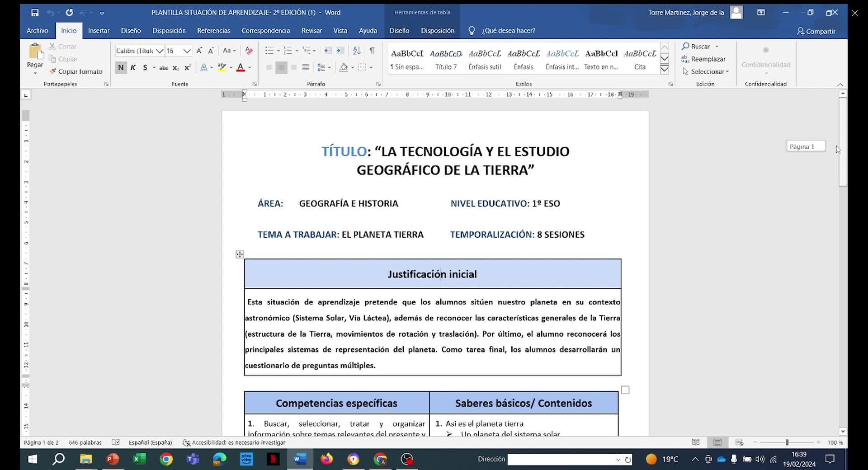Screen dimensions: 868x470
Task: Expand the styles gallery more arrow
Action: [664, 70]
